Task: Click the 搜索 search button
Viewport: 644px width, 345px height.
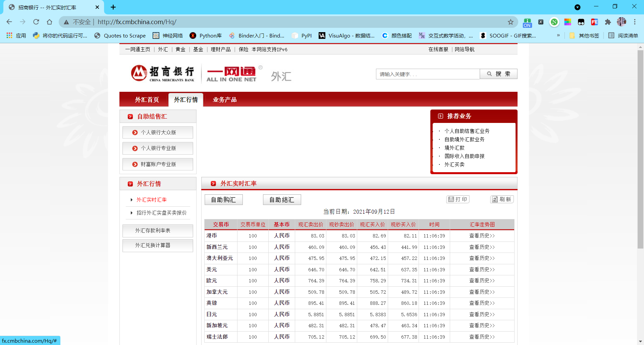Action: pyautogui.click(x=498, y=74)
